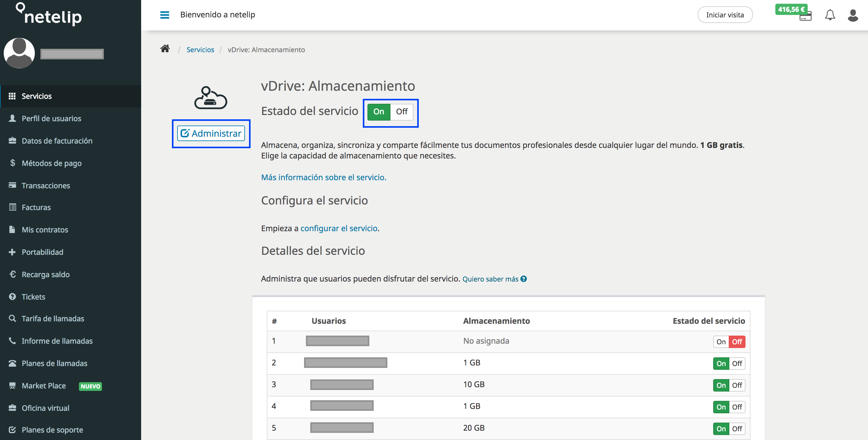Turn the main service status On
The height and width of the screenshot is (440, 868).
click(x=379, y=112)
